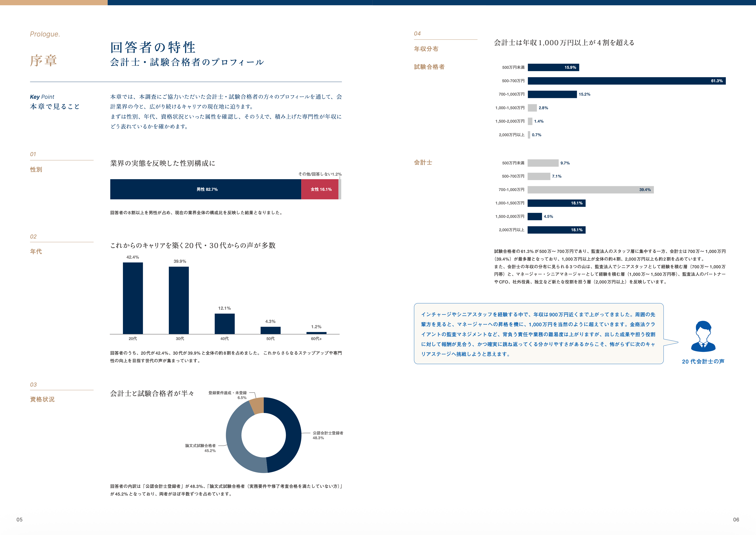Click the '20 代会計士の声' caption
The width and height of the screenshot is (756, 535).
click(703, 361)
